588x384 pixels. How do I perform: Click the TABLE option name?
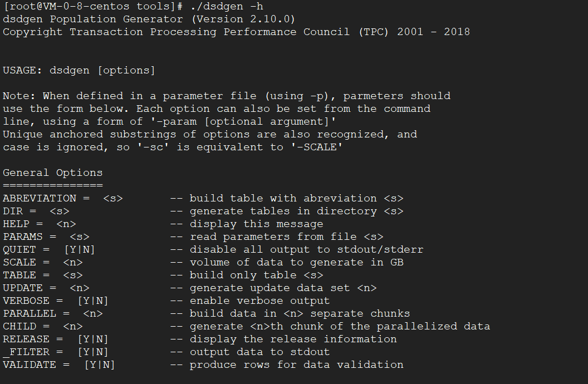tap(19, 275)
